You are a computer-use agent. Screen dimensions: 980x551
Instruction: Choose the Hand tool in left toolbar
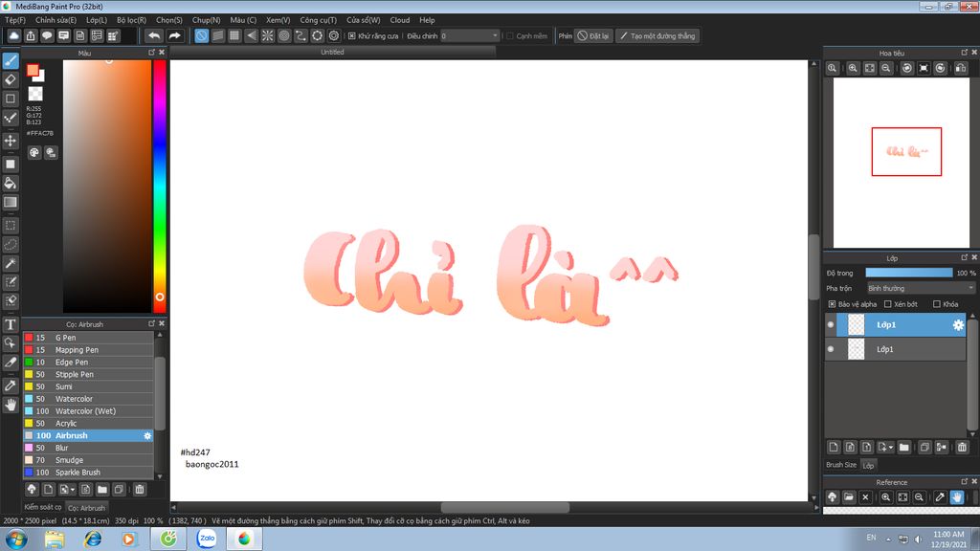tap(11, 405)
